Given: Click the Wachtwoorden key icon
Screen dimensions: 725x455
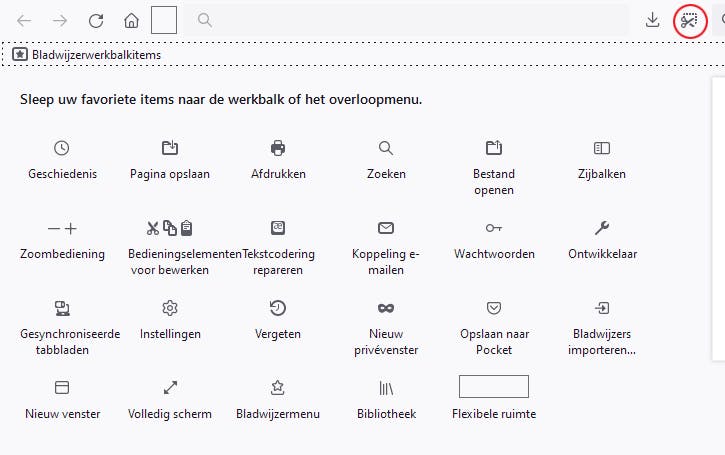Looking at the screenshot, I should pos(493,227).
